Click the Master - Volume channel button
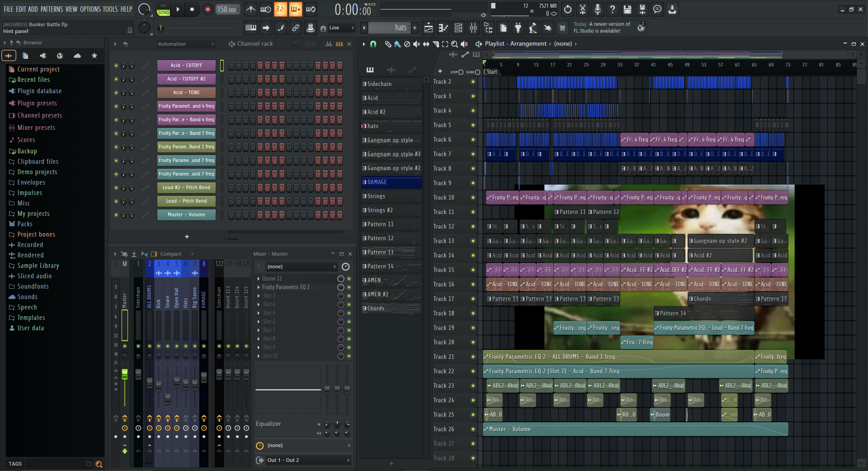868x471 pixels. pyautogui.click(x=186, y=215)
